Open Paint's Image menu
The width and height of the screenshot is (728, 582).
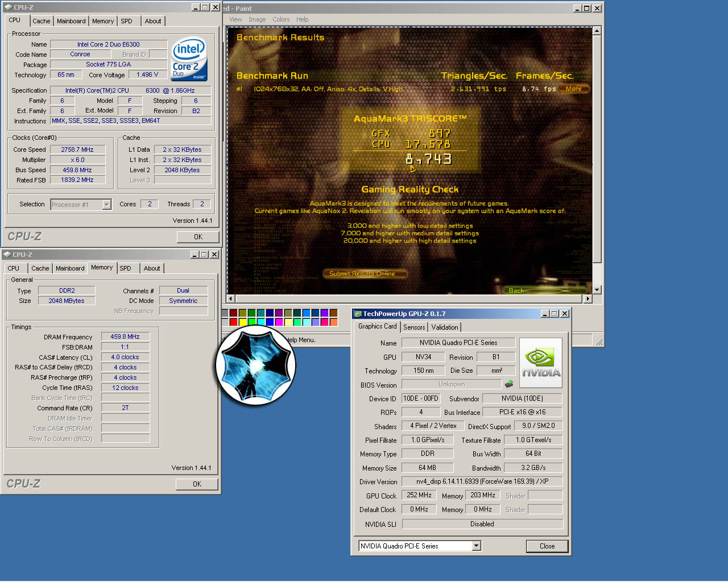[257, 19]
